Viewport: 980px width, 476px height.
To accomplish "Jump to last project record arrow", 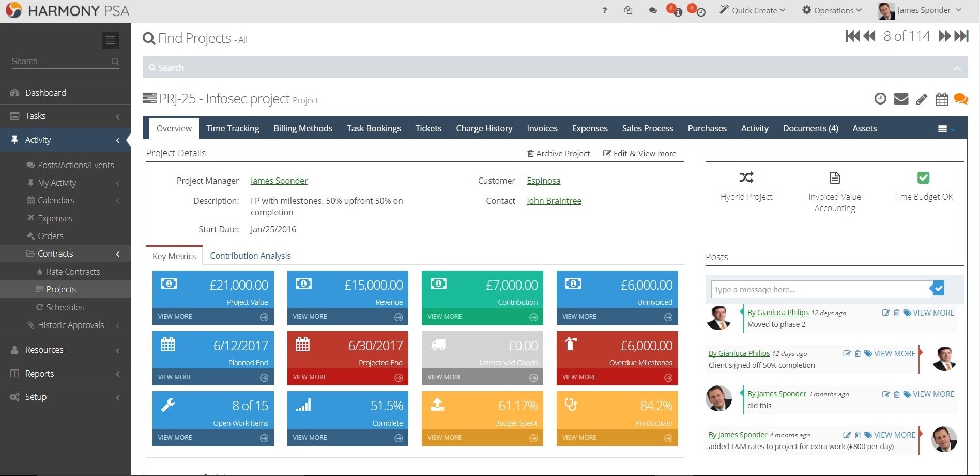I will click(x=961, y=36).
